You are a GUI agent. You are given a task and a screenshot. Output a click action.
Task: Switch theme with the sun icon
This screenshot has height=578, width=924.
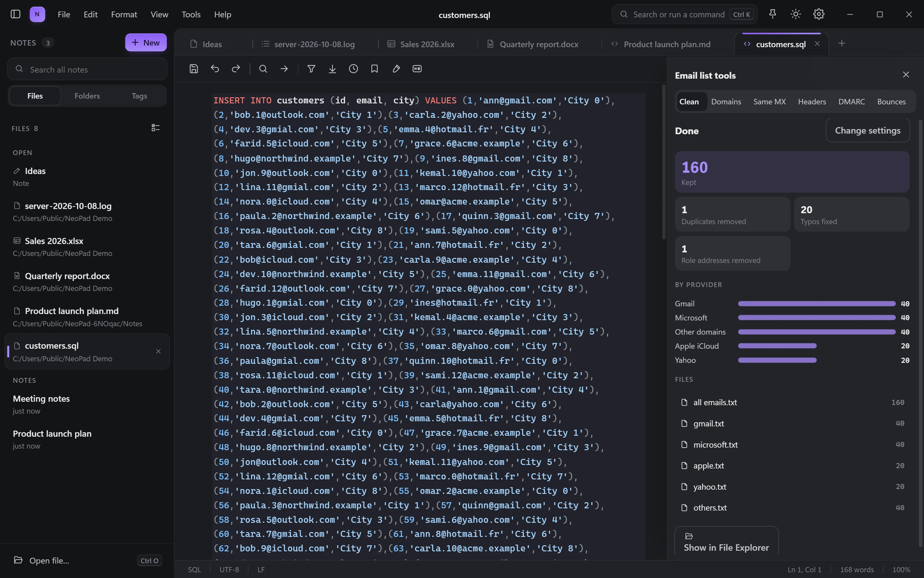tap(796, 14)
